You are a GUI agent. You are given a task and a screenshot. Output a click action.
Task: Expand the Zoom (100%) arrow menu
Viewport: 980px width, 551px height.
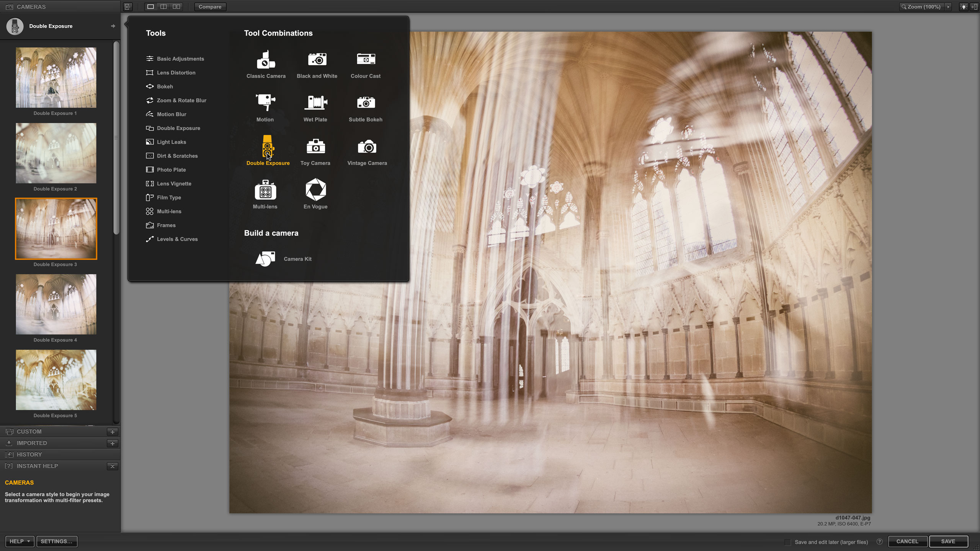click(x=948, y=7)
